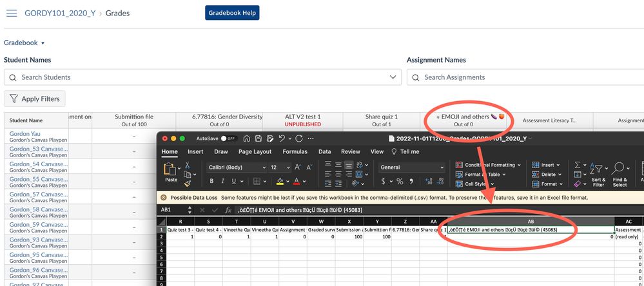
Task: Click the Save icon in Excel toolbar
Action: (258, 138)
